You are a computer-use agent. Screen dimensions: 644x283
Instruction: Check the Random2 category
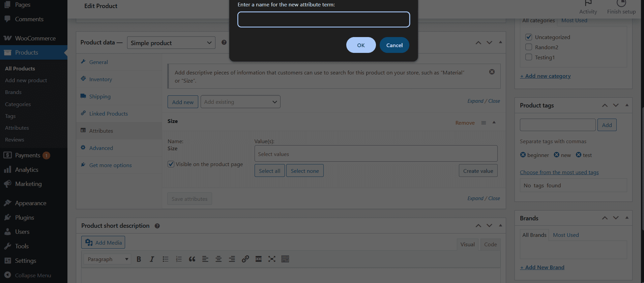(529, 47)
